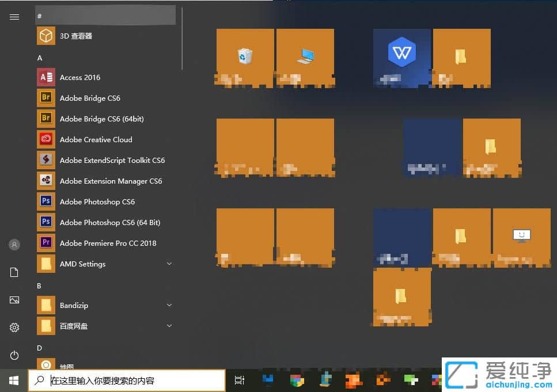This screenshot has width=557, height=392.
Task: Open Adobe Creative Cloud
Action: click(96, 139)
